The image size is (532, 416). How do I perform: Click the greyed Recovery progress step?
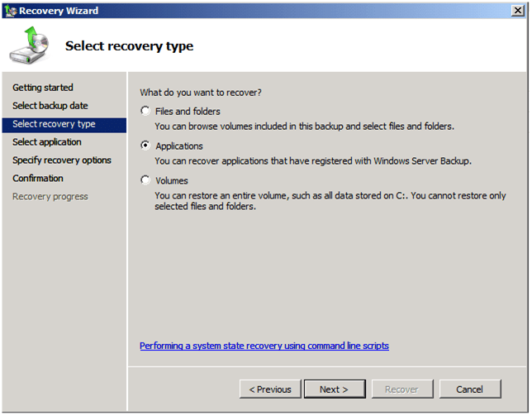click(x=50, y=197)
